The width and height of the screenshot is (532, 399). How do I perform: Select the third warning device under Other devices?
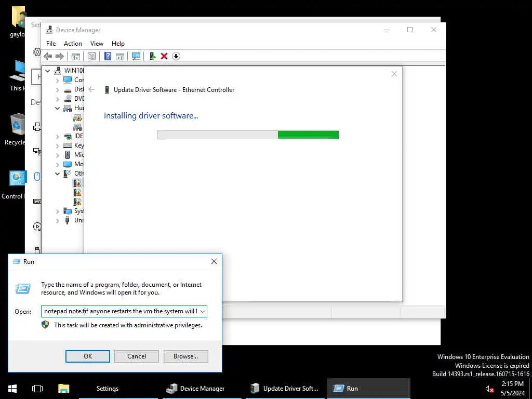point(77,202)
